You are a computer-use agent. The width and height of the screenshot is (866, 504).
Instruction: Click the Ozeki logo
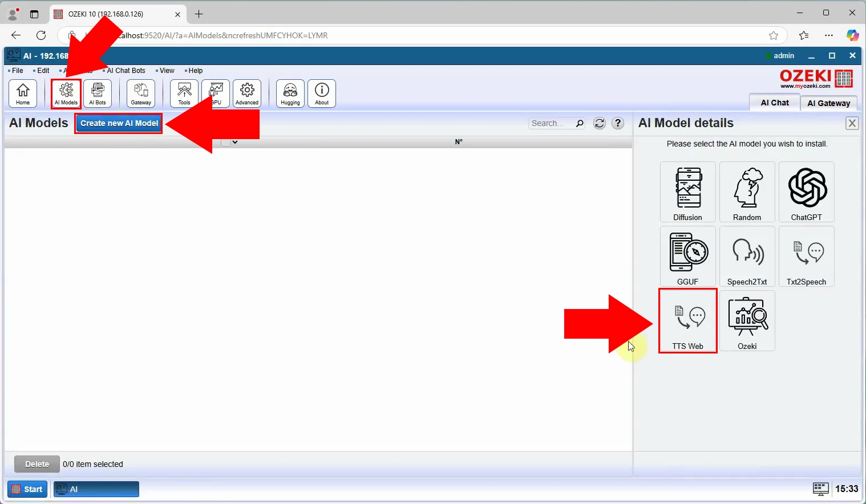click(816, 79)
